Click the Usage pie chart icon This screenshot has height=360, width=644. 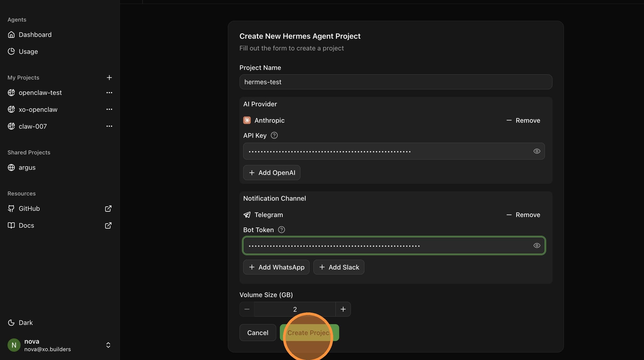pyautogui.click(x=11, y=51)
